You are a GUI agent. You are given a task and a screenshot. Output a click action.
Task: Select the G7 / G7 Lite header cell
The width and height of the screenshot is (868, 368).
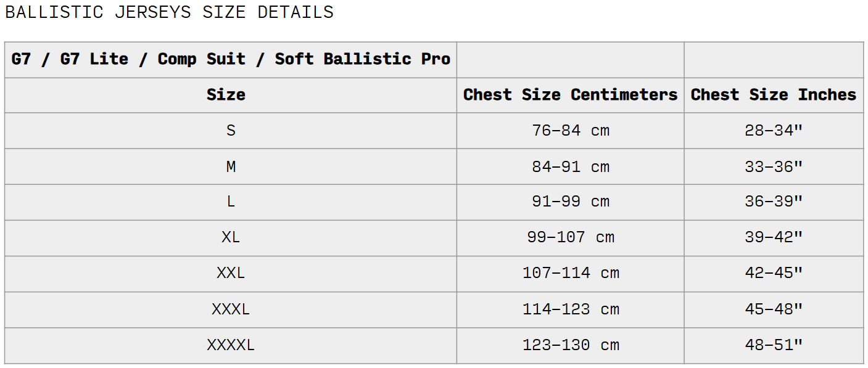(231, 60)
